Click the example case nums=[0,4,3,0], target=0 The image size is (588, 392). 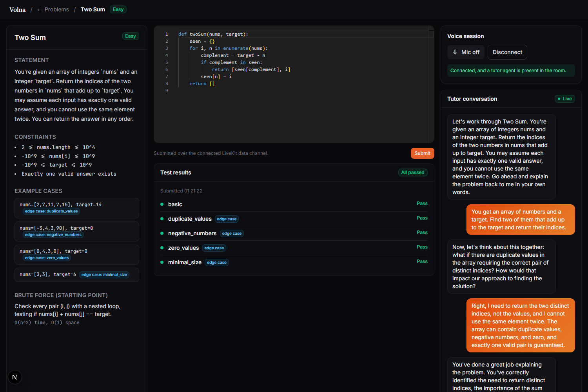coord(77,255)
